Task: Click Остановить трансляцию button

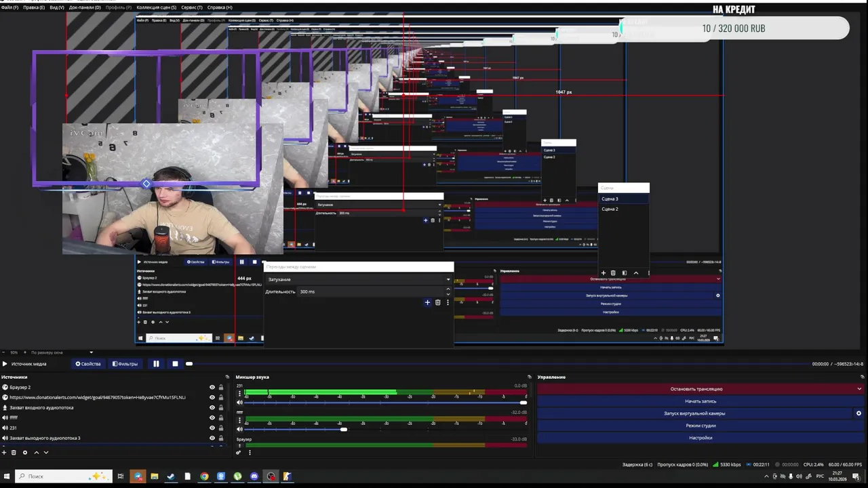Action: click(x=696, y=389)
